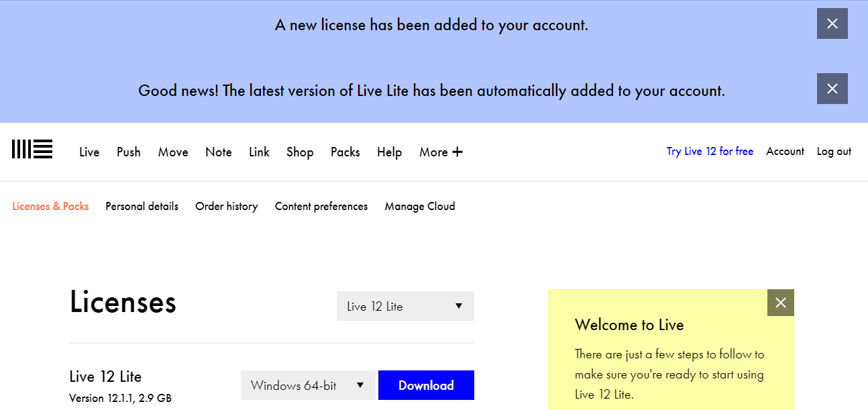Go to the Shop page
Viewport: 868px width, 410px height.
click(x=300, y=152)
